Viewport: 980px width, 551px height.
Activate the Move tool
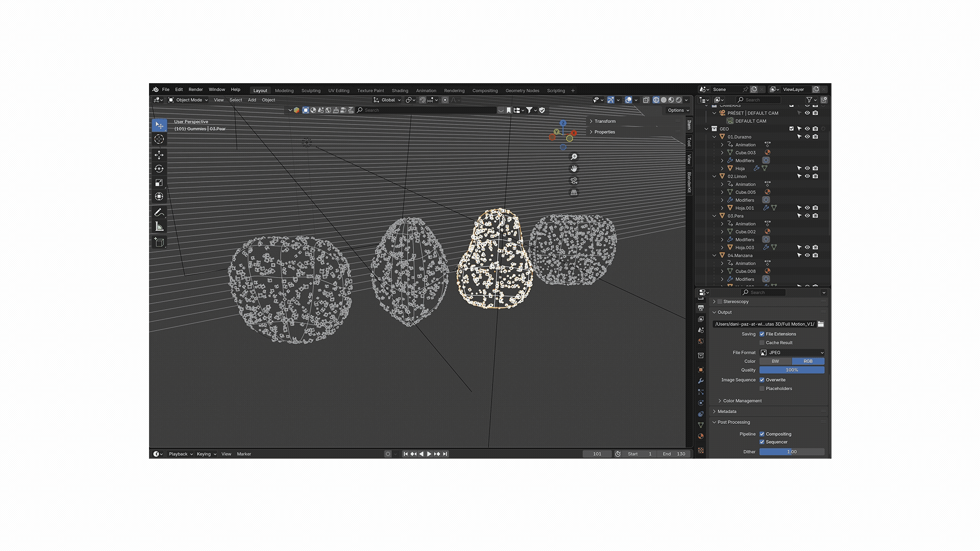point(159,155)
